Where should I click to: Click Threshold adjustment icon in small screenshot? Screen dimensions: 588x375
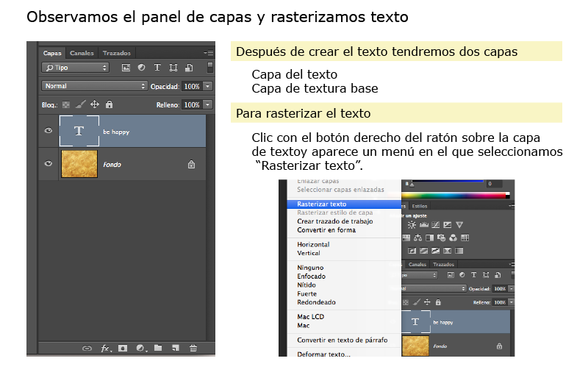[435, 251]
